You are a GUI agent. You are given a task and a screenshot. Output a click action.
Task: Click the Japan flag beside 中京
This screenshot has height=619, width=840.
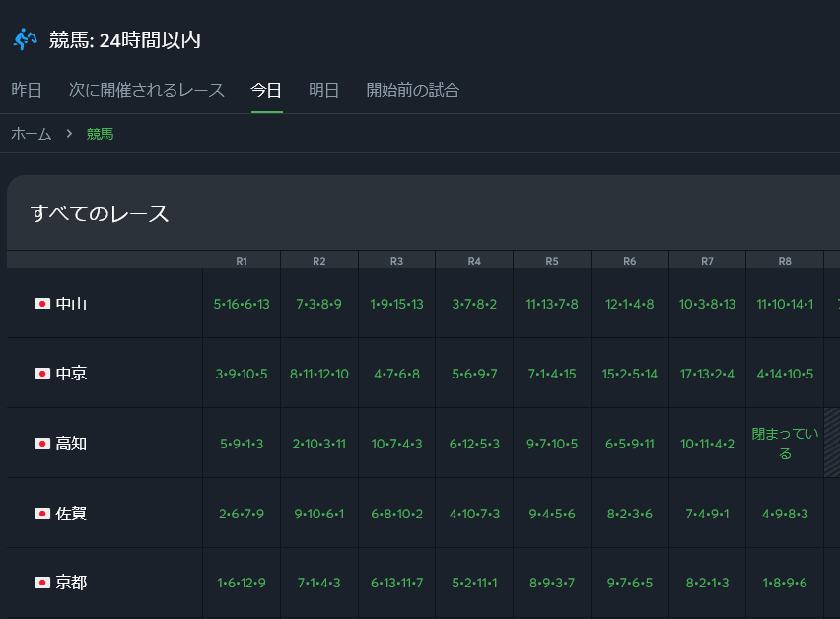[x=41, y=374]
